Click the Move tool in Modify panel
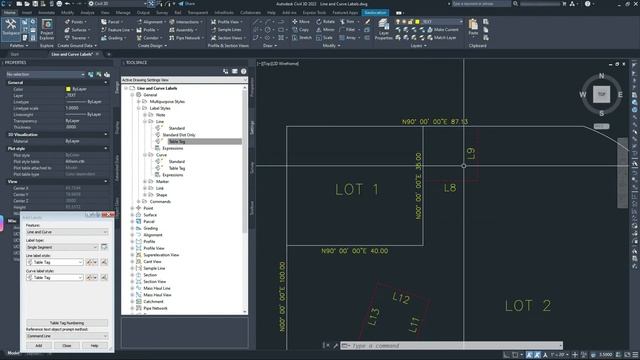The width and height of the screenshot is (640, 360). point(301,22)
